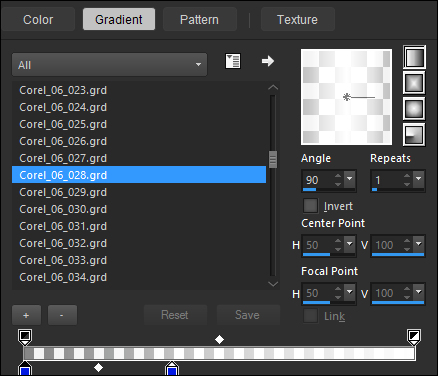This screenshot has width=438, height=376.
Task: Switch to the Color tab
Action: (x=38, y=19)
